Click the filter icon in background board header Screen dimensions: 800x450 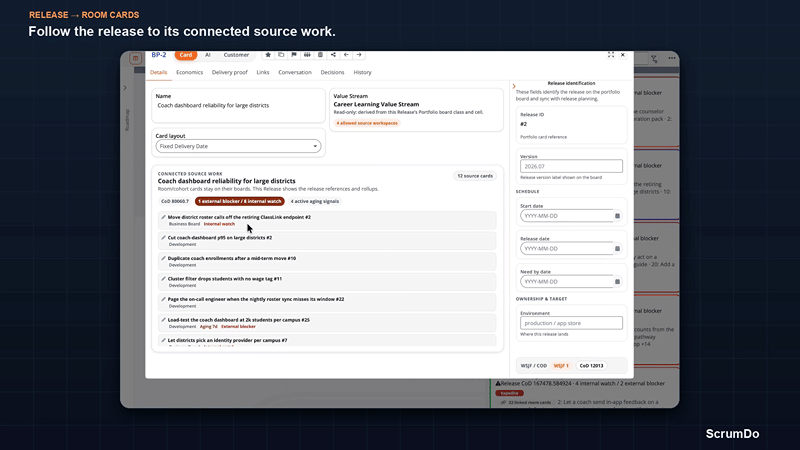(x=654, y=59)
